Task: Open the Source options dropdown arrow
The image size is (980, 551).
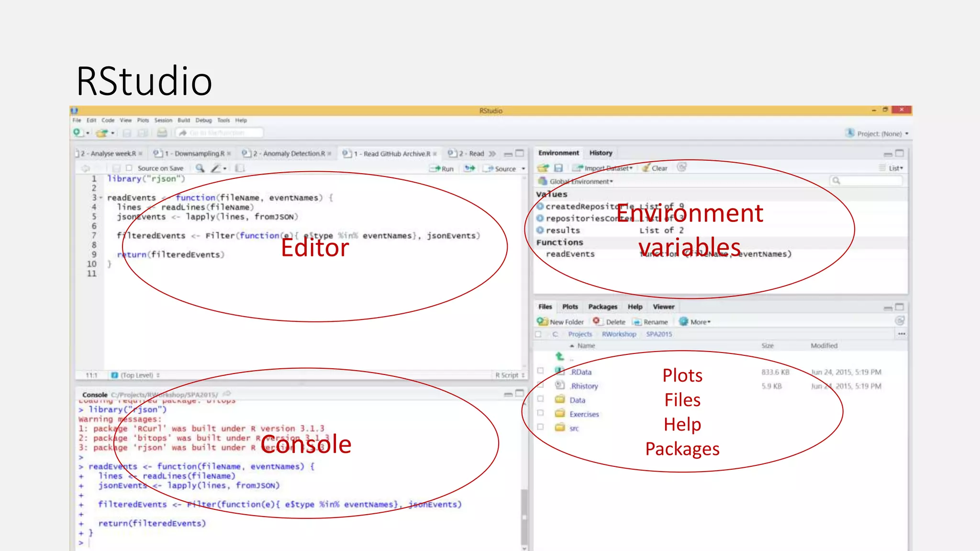Action: [x=523, y=168]
